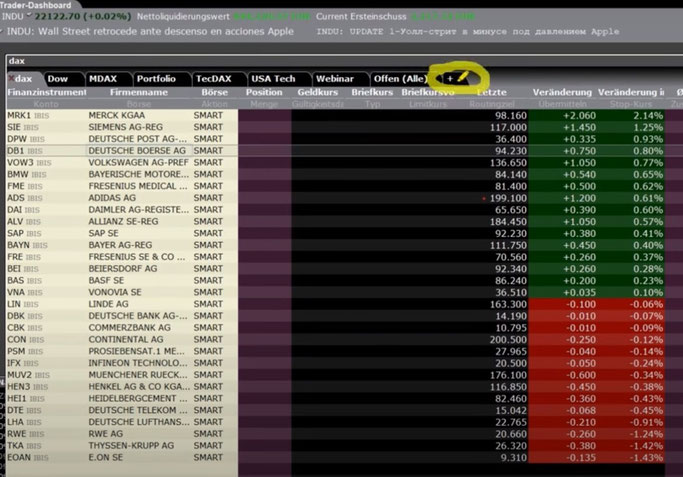Click BAYER last price 111.750

point(508,245)
